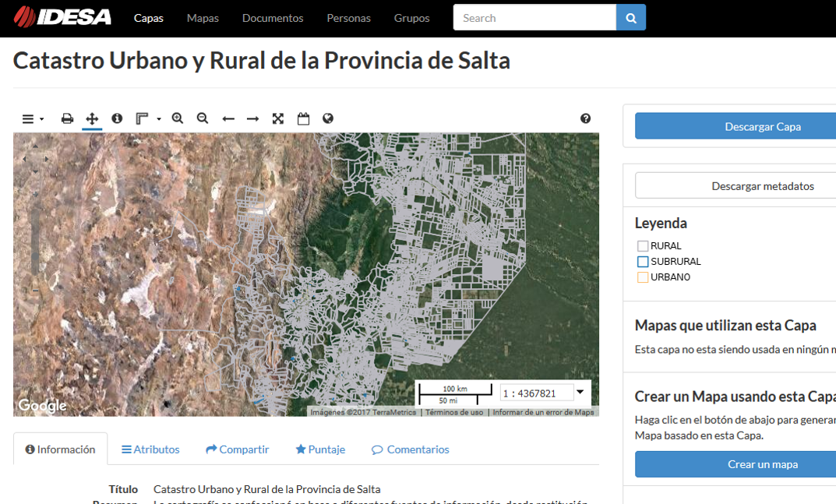
Task: Click Informar de un error de Maps
Action: 543,412
